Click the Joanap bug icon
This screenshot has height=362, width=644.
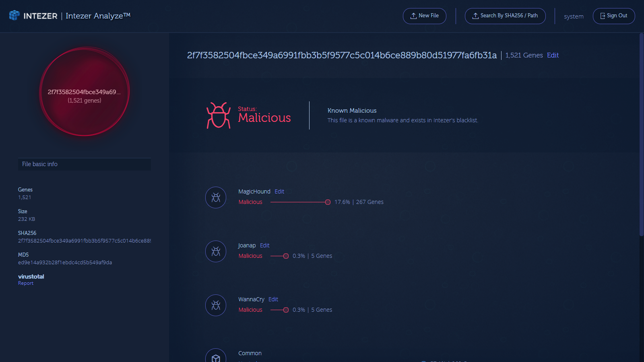(x=216, y=251)
